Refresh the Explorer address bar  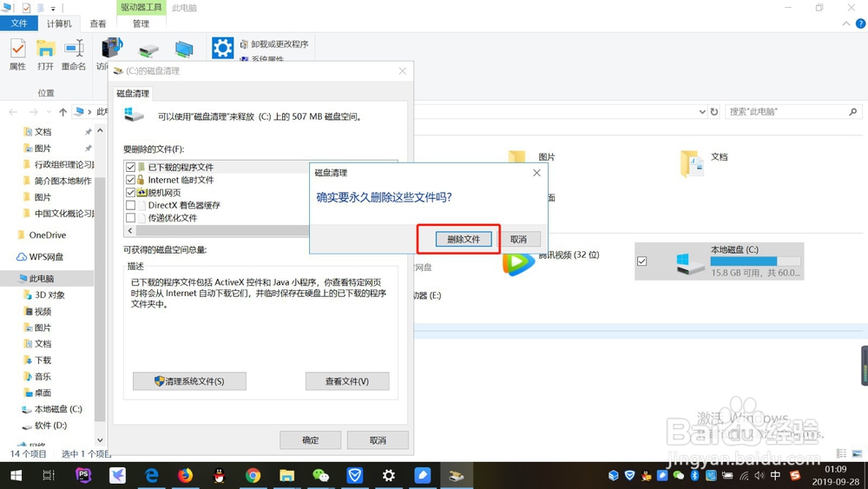[x=714, y=112]
